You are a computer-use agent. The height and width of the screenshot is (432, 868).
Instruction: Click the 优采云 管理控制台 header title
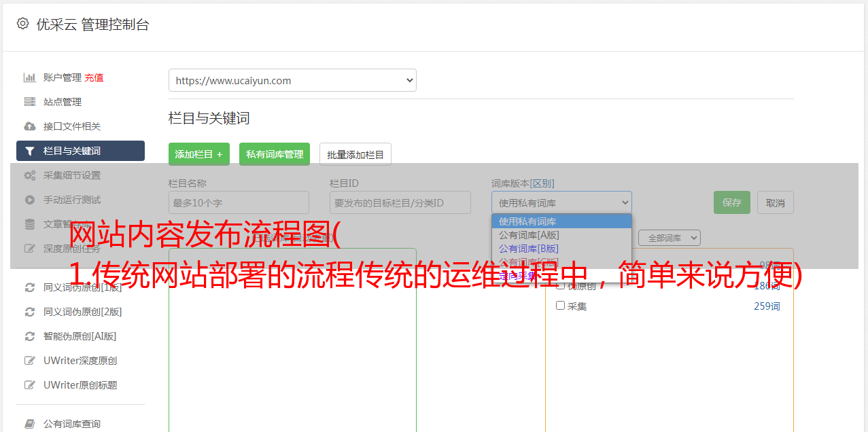92,24
